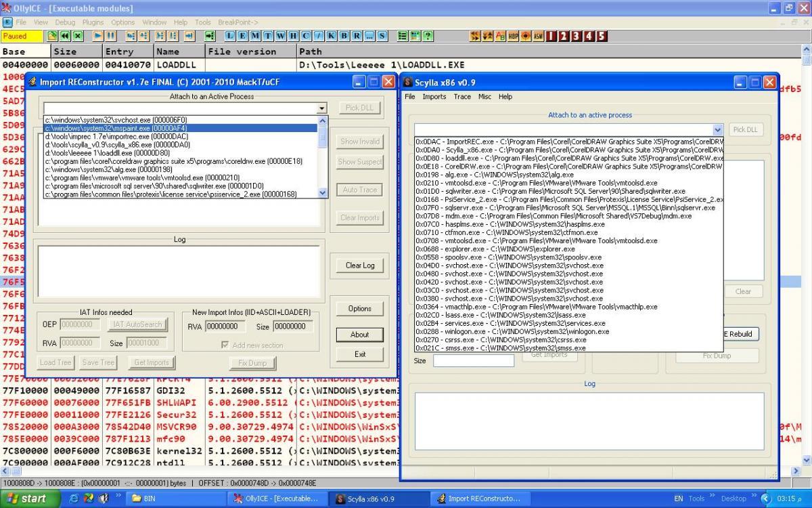
Task: Click the Pause execution toolbar icon
Action: [x=110, y=36]
